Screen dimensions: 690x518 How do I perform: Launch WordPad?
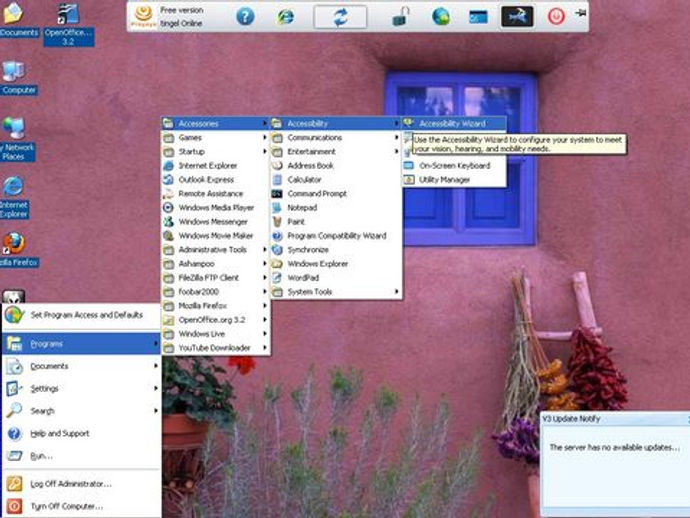[x=336, y=278]
